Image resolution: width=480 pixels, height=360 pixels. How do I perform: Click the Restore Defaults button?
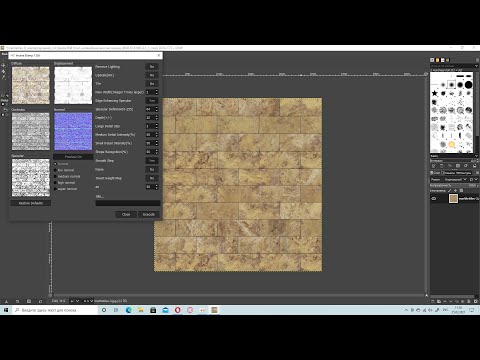(31, 203)
